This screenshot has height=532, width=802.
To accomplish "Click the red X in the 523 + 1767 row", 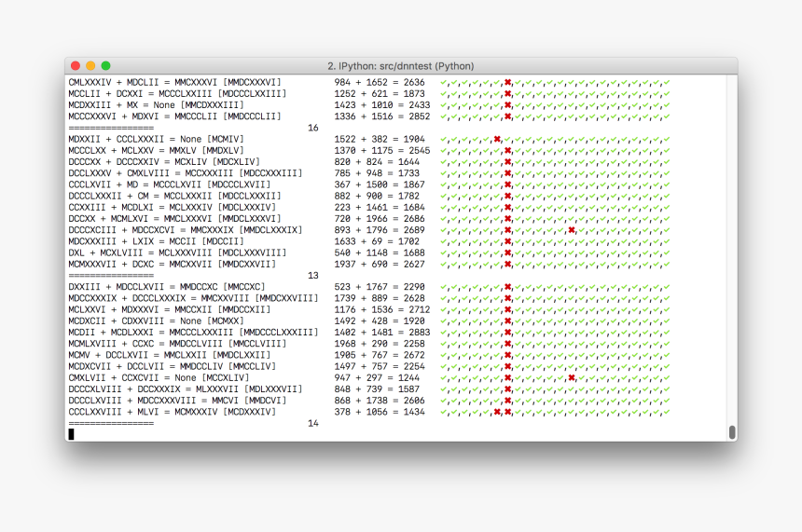I will pos(507,287).
